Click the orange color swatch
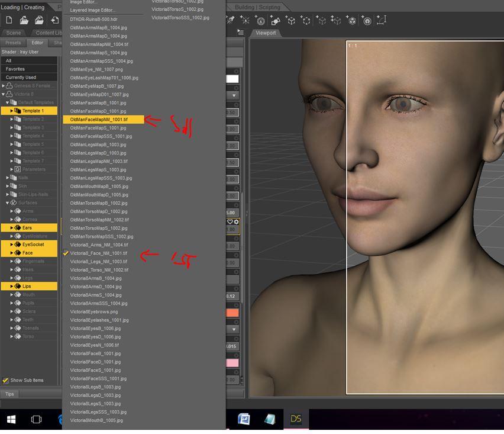This screenshot has height=434, width=504. 232,313
